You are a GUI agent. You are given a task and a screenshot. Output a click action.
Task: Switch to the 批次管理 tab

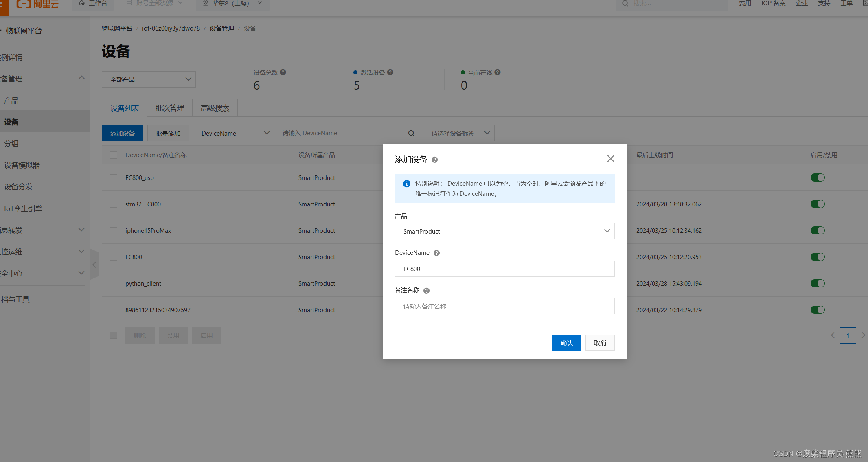pyautogui.click(x=169, y=107)
